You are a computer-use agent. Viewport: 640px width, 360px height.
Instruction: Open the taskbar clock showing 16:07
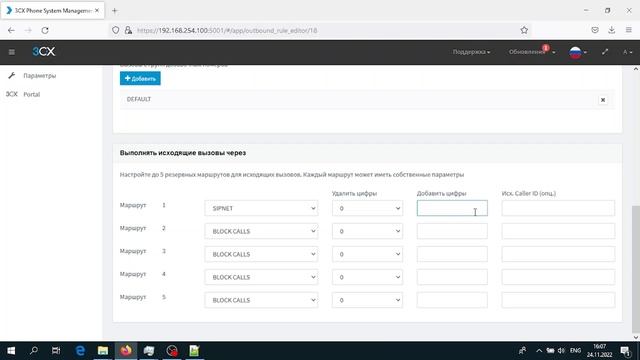(600, 351)
